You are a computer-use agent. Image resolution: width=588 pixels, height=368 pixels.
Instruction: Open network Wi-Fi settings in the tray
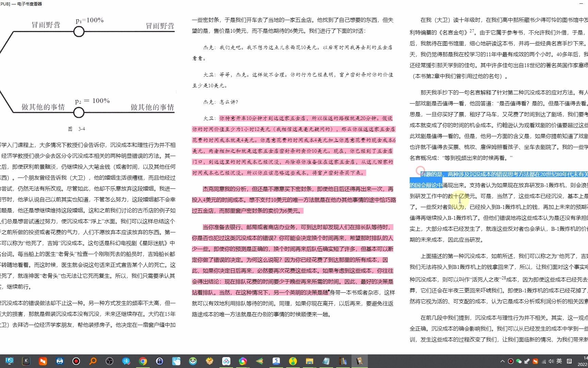point(544,361)
